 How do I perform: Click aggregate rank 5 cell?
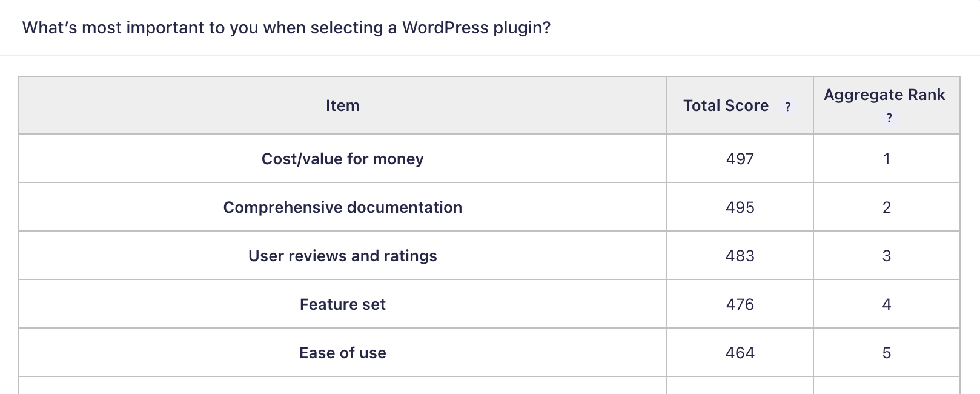click(887, 353)
